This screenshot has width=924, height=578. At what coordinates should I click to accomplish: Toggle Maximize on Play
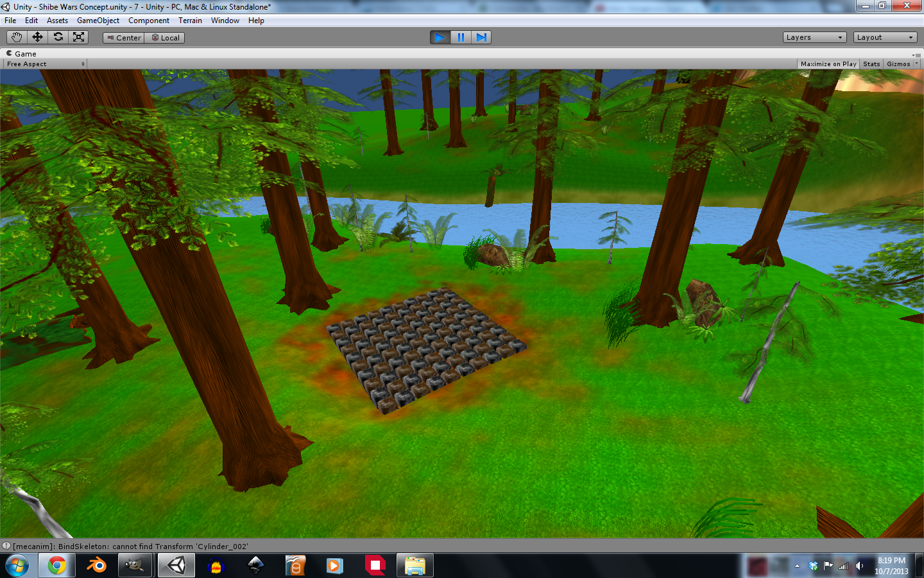point(828,64)
